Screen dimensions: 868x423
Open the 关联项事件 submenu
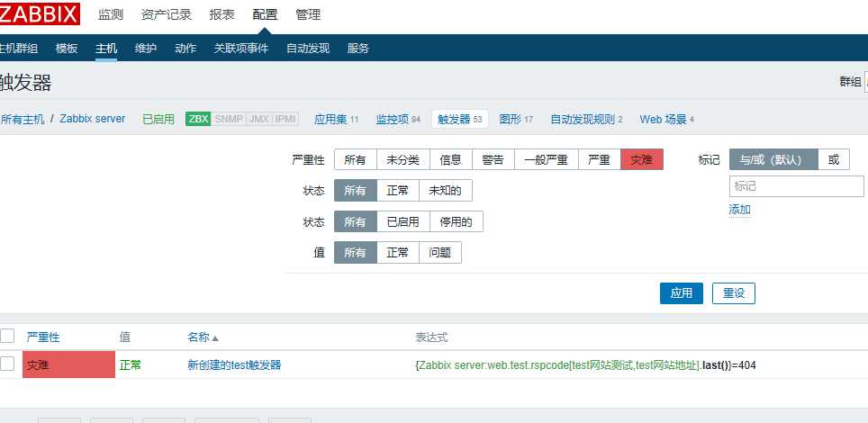(241, 49)
